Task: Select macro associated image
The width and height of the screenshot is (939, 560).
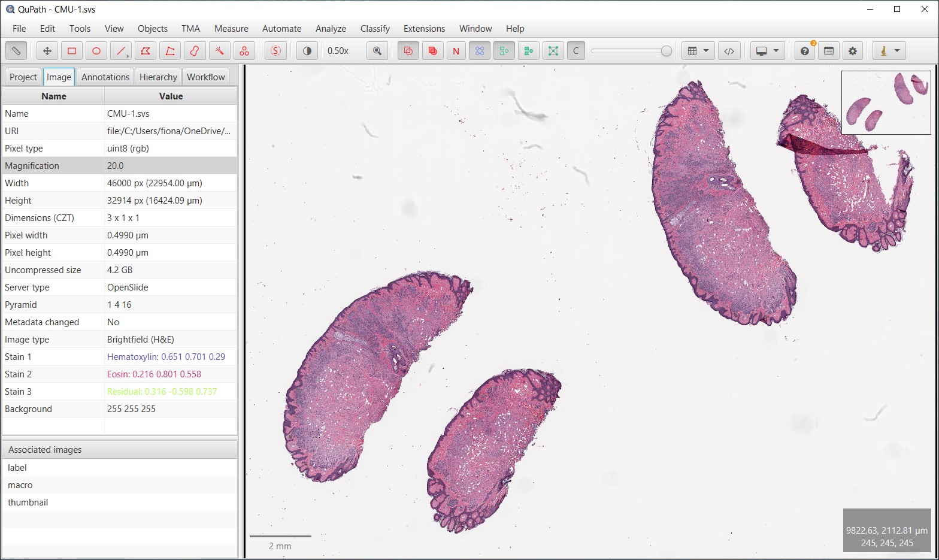Action: pyautogui.click(x=20, y=485)
